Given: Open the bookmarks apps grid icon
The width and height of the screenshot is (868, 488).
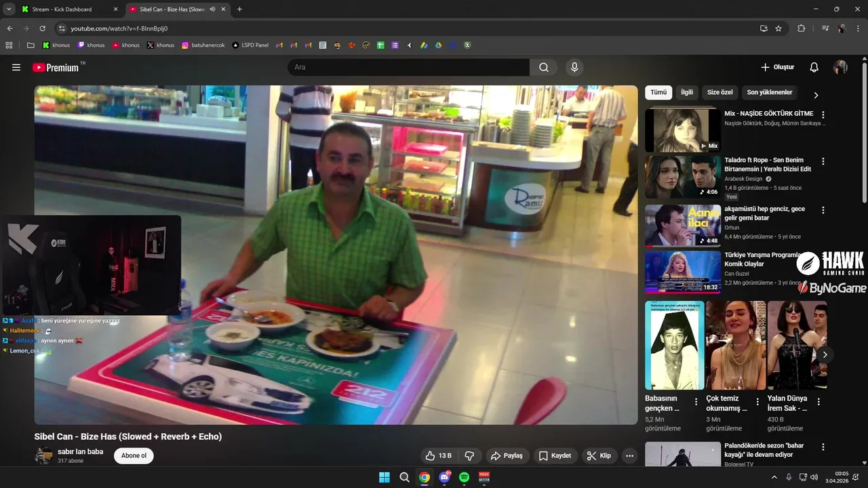Looking at the screenshot, I should point(9,45).
